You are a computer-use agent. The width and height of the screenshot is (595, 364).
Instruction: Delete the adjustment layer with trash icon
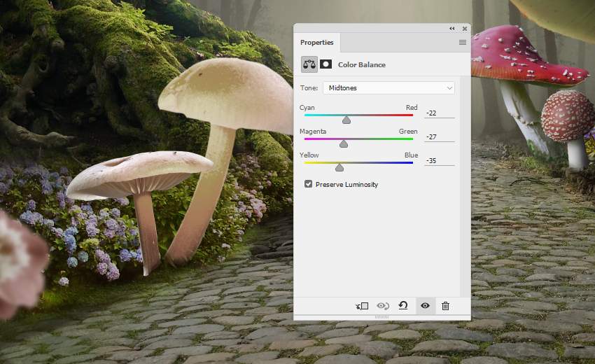(x=445, y=305)
